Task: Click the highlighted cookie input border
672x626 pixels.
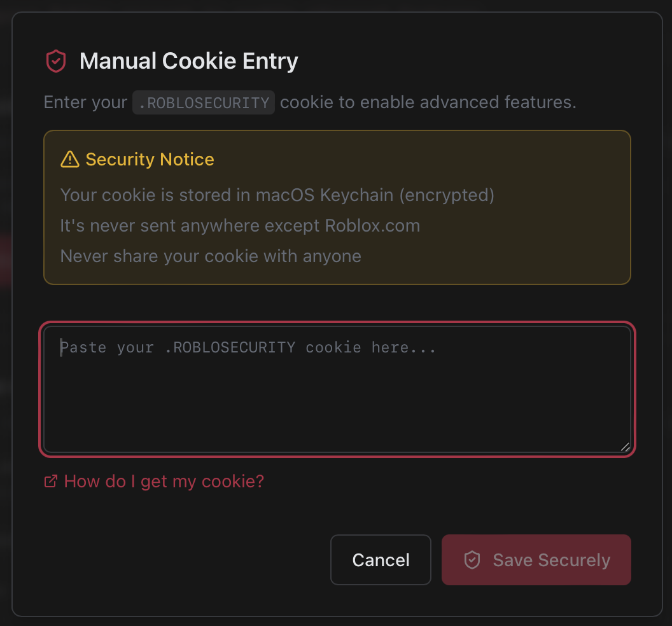Action: pyautogui.click(x=337, y=324)
